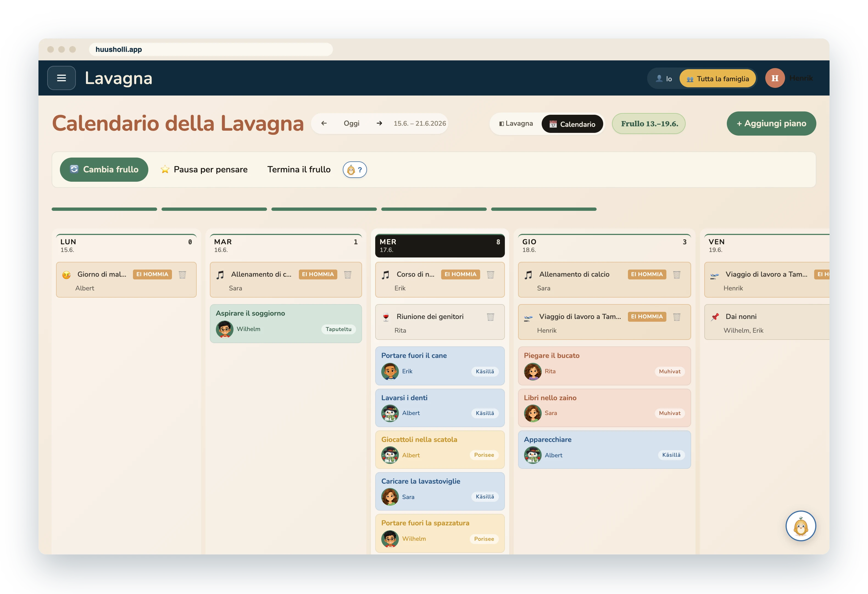The image size is (868, 594).
Task: Open the floating chick assistant button
Action: coord(800,526)
